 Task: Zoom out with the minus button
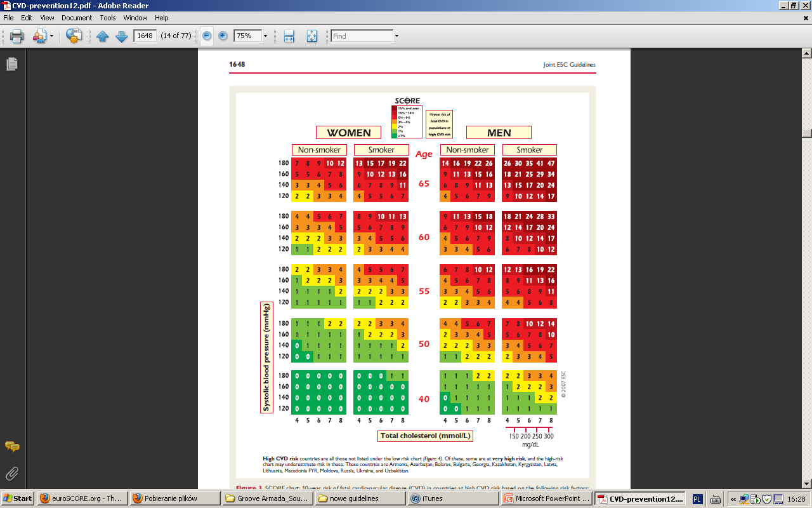pos(207,36)
